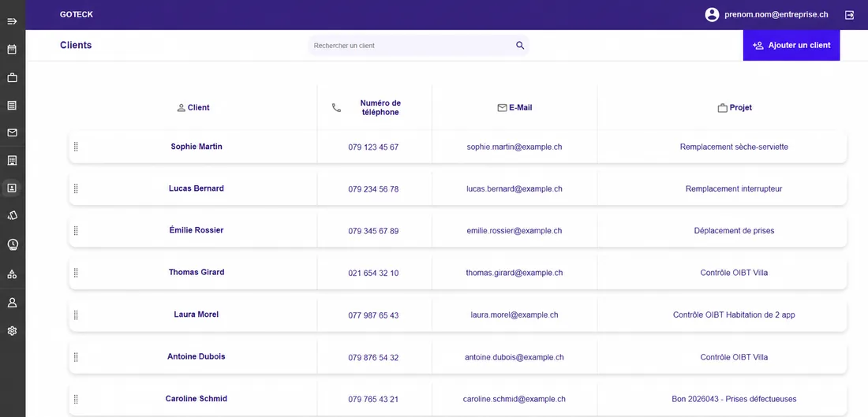868x417 pixels.
Task: Click email sophie.martin@example.ch
Action: click(514, 147)
